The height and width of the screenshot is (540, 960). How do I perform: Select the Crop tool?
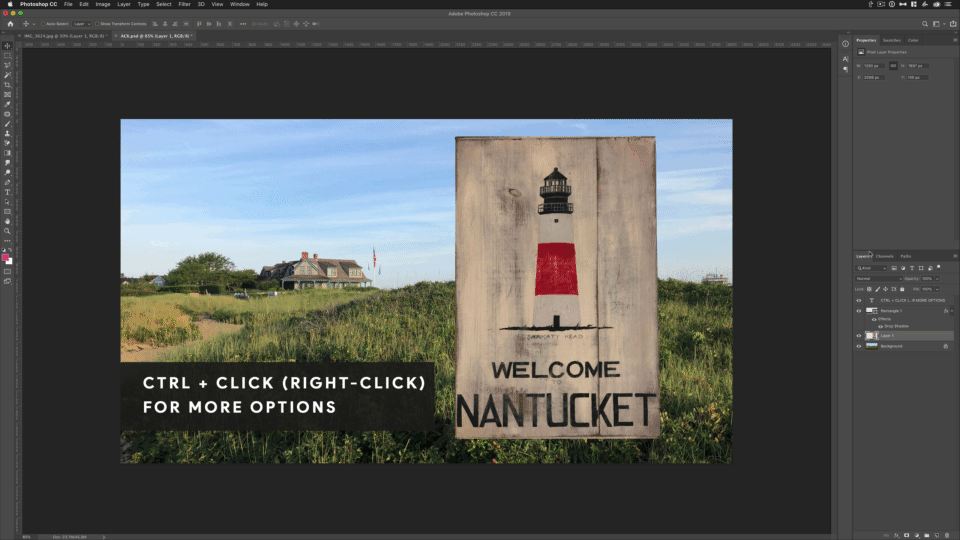pyautogui.click(x=7, y=85)
